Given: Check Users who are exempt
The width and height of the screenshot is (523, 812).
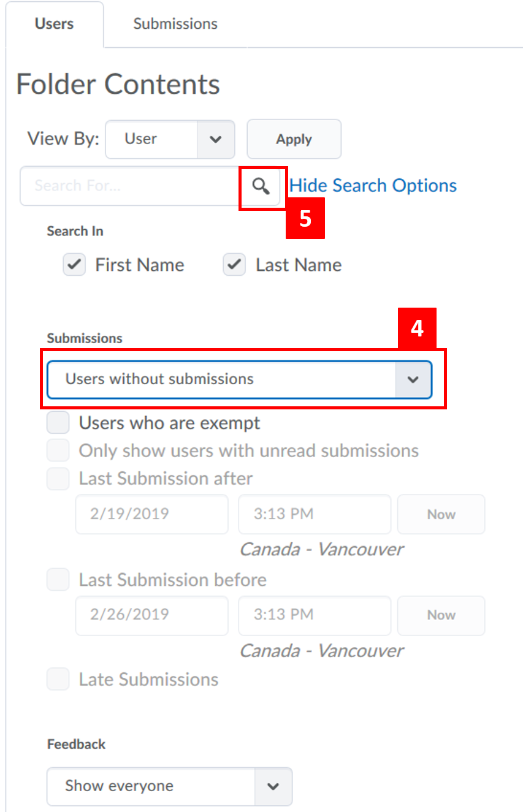Looking at the screenshot, I should [x=58, y=423].
